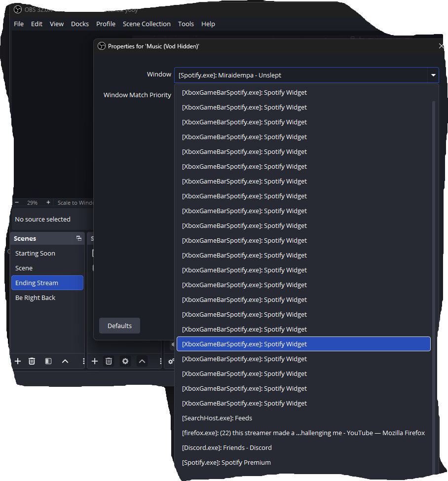Screen dimensions: 448x481
Task: Open scene filters icon in Scenes toolbar
Action: tap(48, 361)
